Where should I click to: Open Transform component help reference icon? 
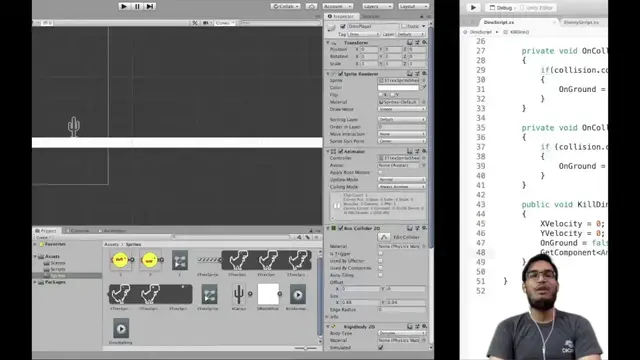(410, 42)
